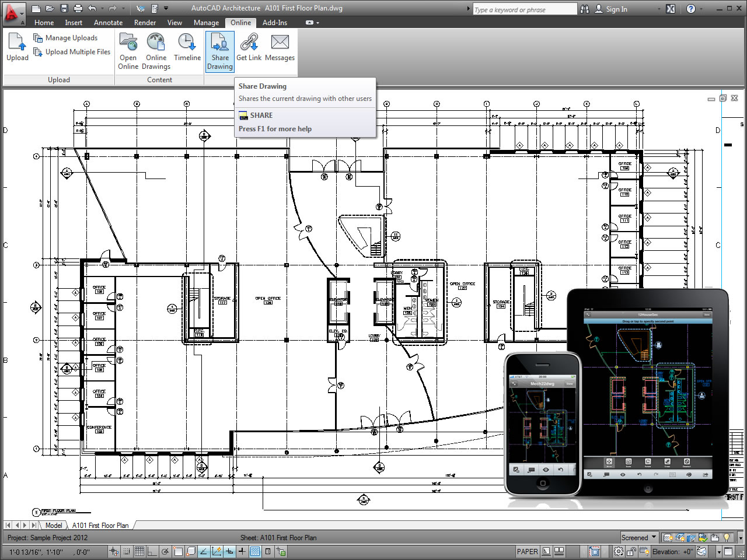Click the Open Online icon
This screenshot has height=560, width=747.
[128, 51]
